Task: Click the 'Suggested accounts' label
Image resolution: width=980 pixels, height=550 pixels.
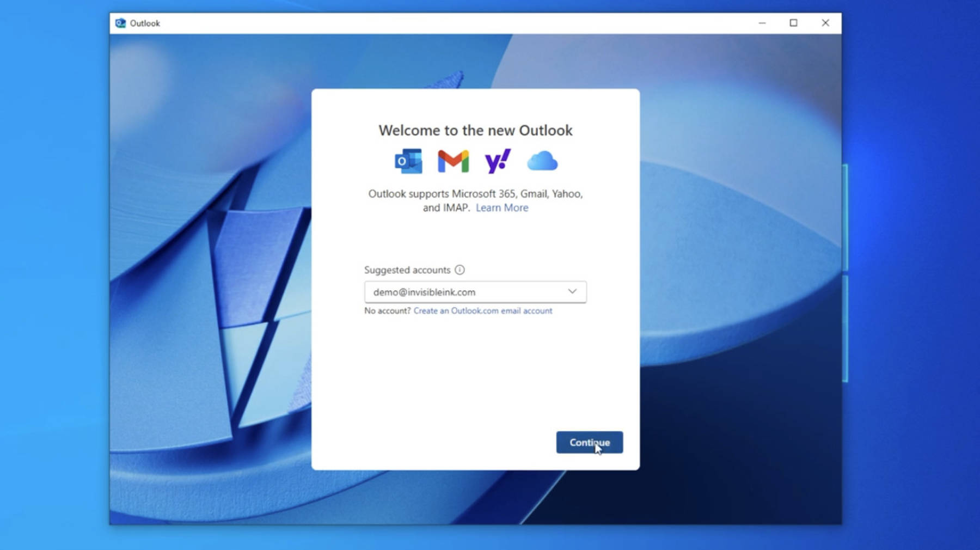Action: click(407, 270)
